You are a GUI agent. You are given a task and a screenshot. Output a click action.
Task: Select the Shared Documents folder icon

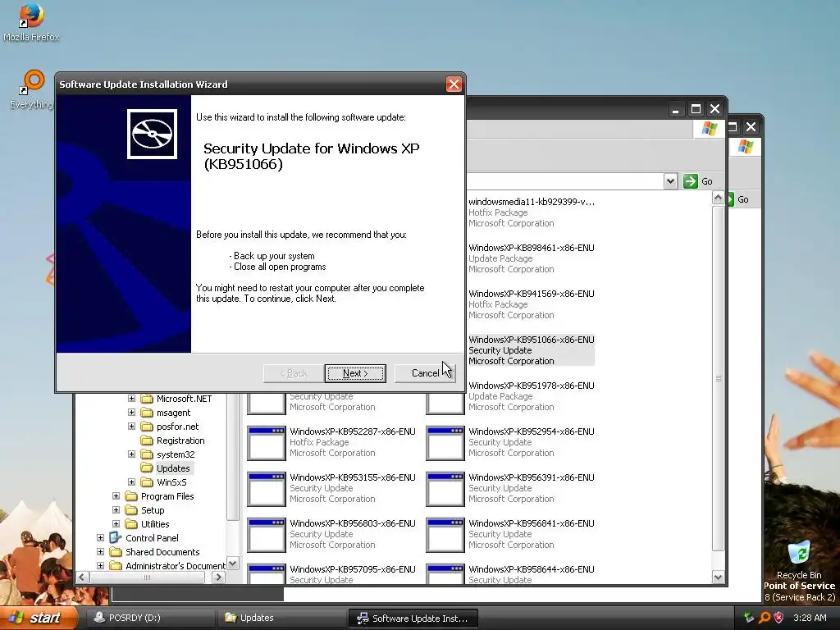coord(115,552)
